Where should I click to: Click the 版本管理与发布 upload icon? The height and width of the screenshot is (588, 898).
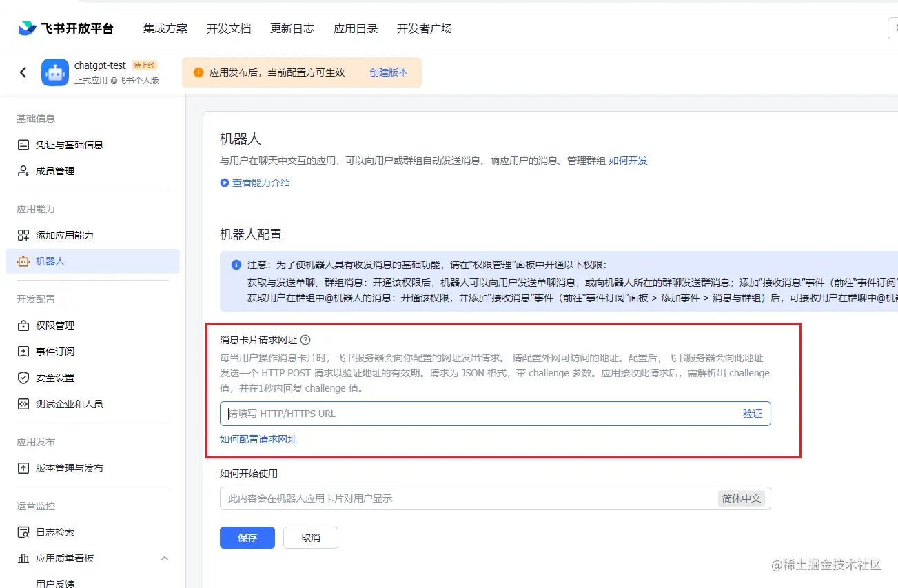click(23, 468)
